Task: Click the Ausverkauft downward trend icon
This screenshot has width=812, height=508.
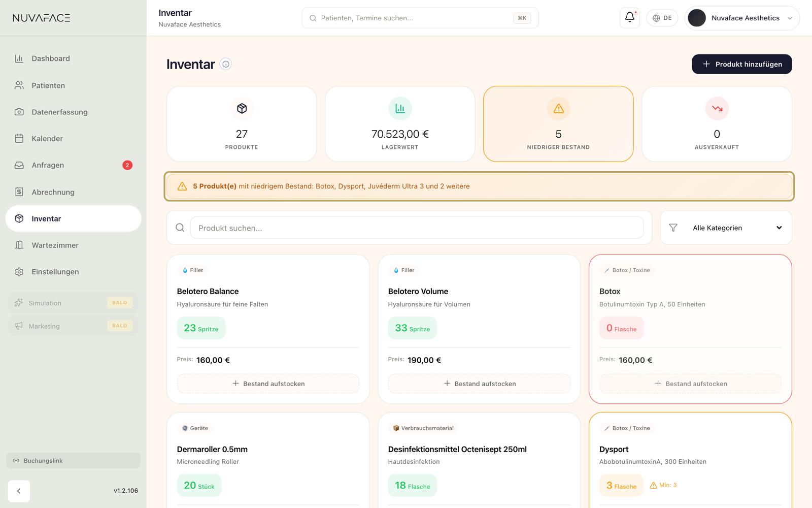Action: [717, 108]
